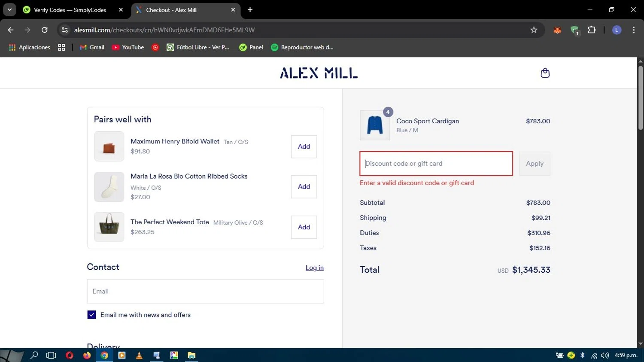644x362 pixels.
Task: Open Fútbol Libre bookmark
Action: click(x=198, y=47)
